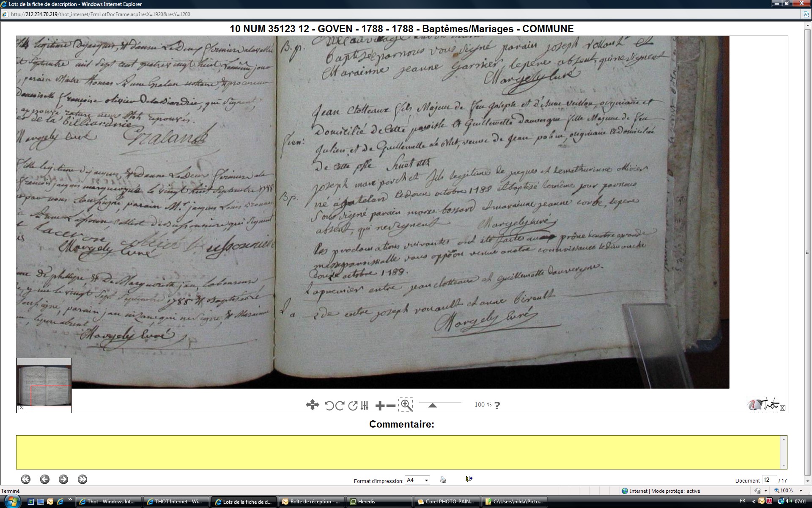
Task: Go to next document page
Action: tap(63, 479)
